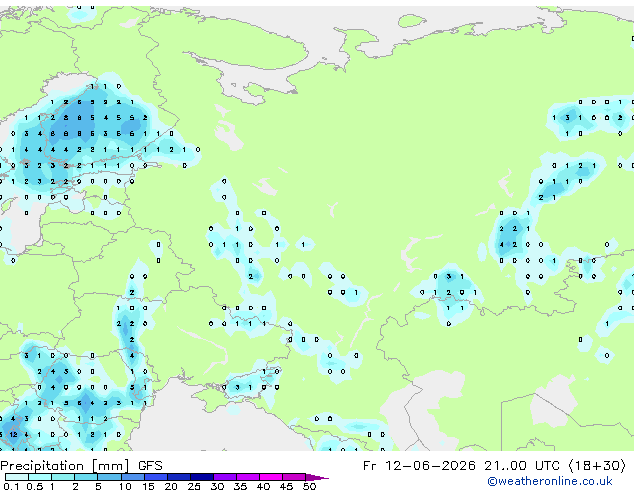This screenshot has height=490, width=634.
Task: Click the '20' legend scale label
Action: tap(171, 486)
